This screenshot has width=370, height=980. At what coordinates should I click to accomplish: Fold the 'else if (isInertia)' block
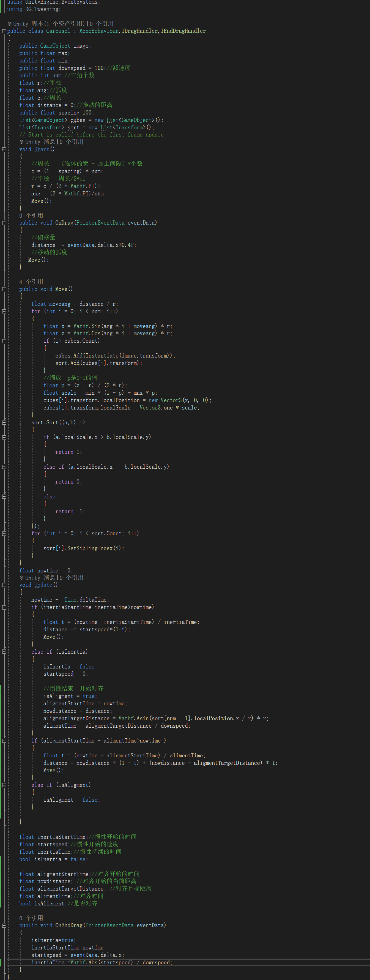(x=4, y=652)
